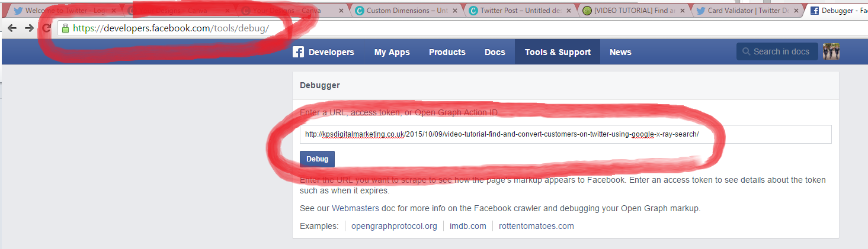
Task: Click the green SSL padlock icon
Action: point(65,28)
